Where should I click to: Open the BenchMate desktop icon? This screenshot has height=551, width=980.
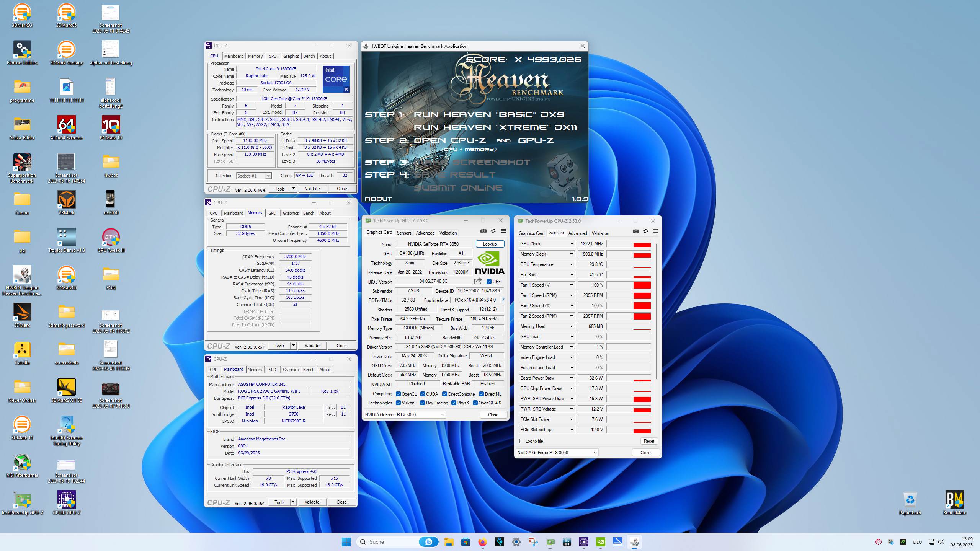point(954,503)
